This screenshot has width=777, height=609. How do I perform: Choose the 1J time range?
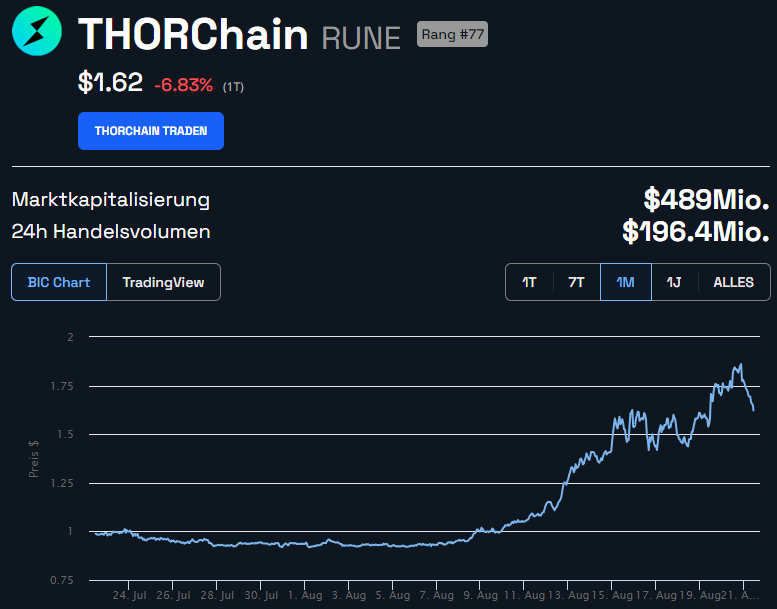click(x=674, y=282)
